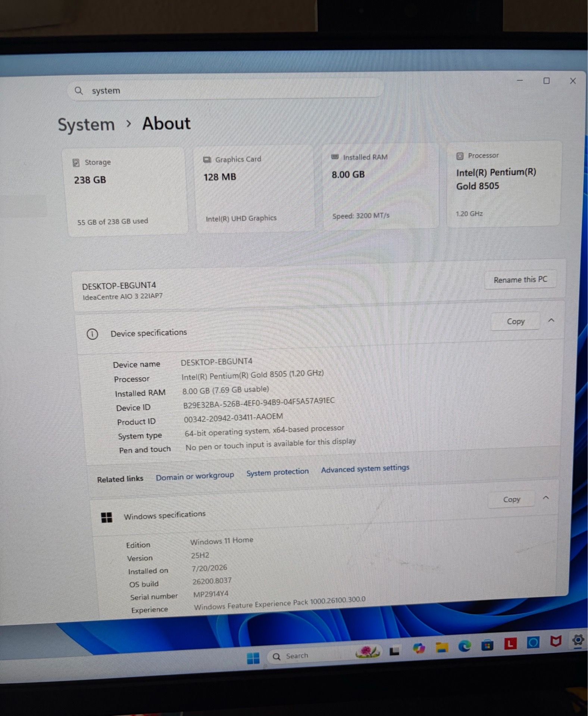
Task: Click the magnifier icon in settings search
Action: coord(78,91)
